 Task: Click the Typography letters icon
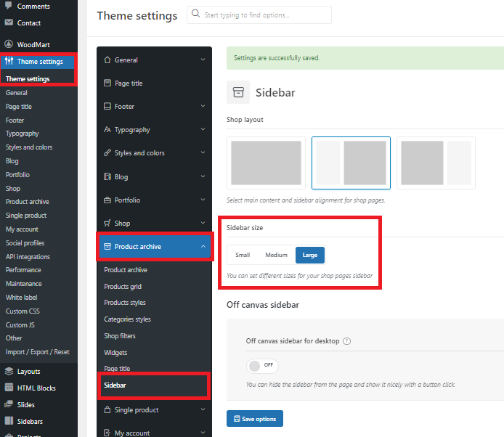click(107, 129)
